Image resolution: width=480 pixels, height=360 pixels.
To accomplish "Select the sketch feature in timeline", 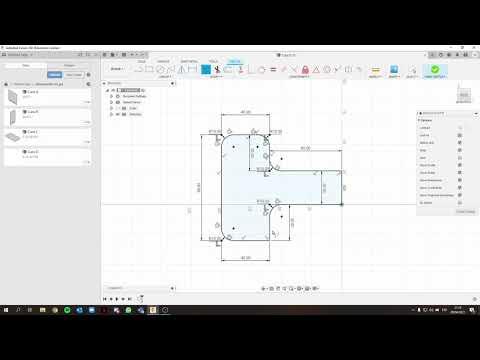I will point(140,299).
